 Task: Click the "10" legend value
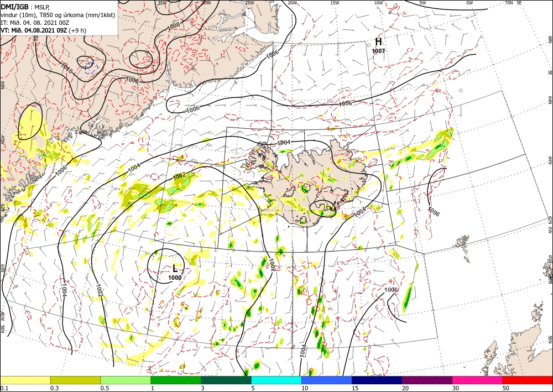pyautogui.click(x=305, y=388)
